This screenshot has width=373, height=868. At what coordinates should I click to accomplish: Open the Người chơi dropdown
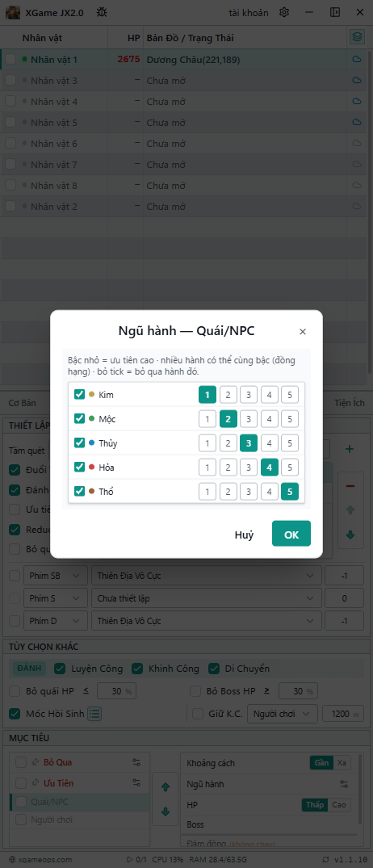[x=283, y=714]
